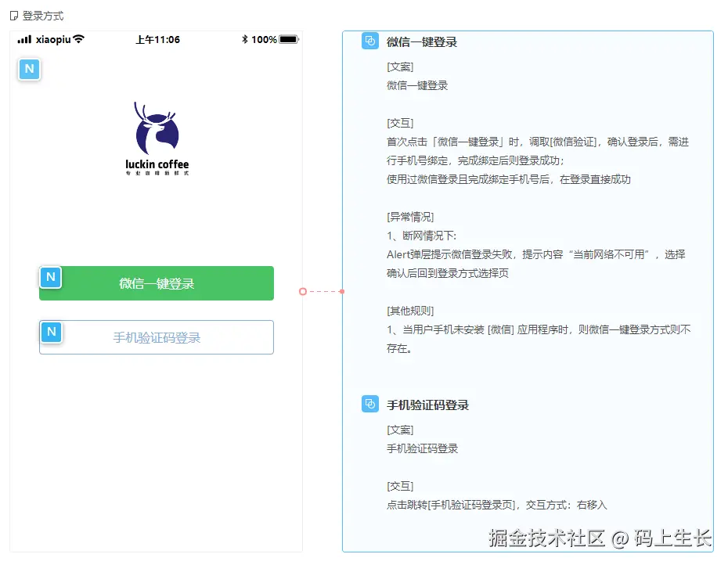Click the 100% battery percentage text
The width and height of the screenshot is (728, 565).
coord(264,39)
